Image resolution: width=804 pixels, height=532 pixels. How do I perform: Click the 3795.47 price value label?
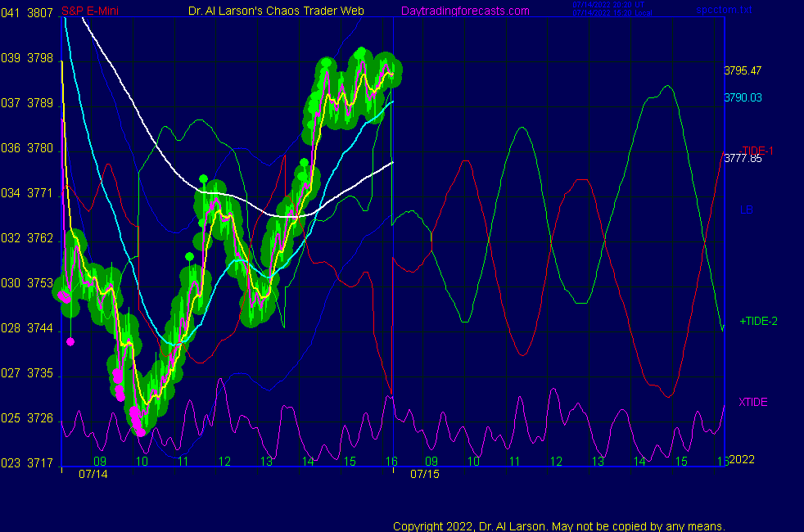pyautogui.click(x=743, y=71)
